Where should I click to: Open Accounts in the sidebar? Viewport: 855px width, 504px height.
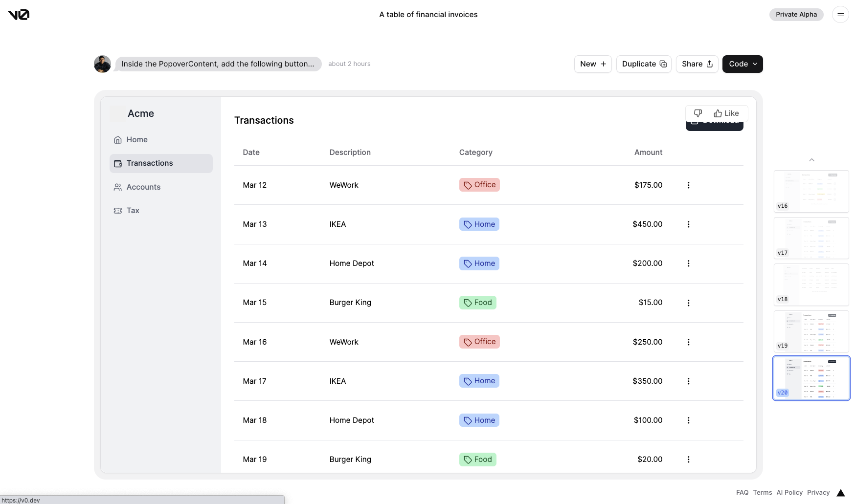tap(161, 187)
